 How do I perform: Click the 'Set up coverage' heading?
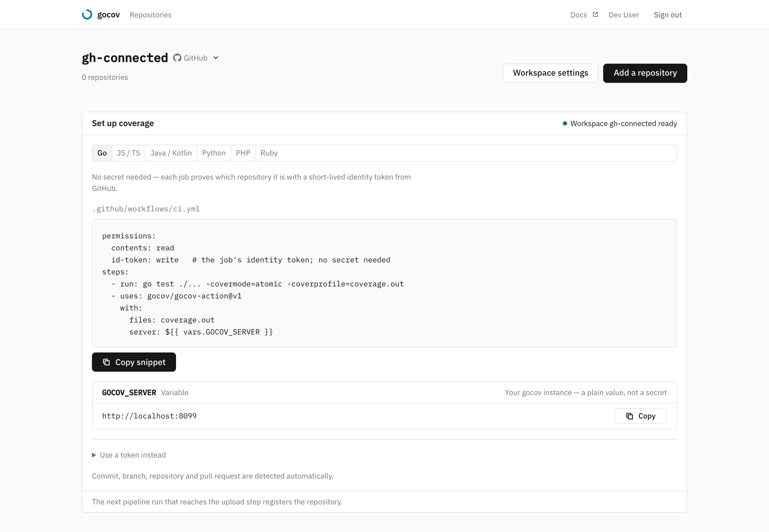click(123, 123)
